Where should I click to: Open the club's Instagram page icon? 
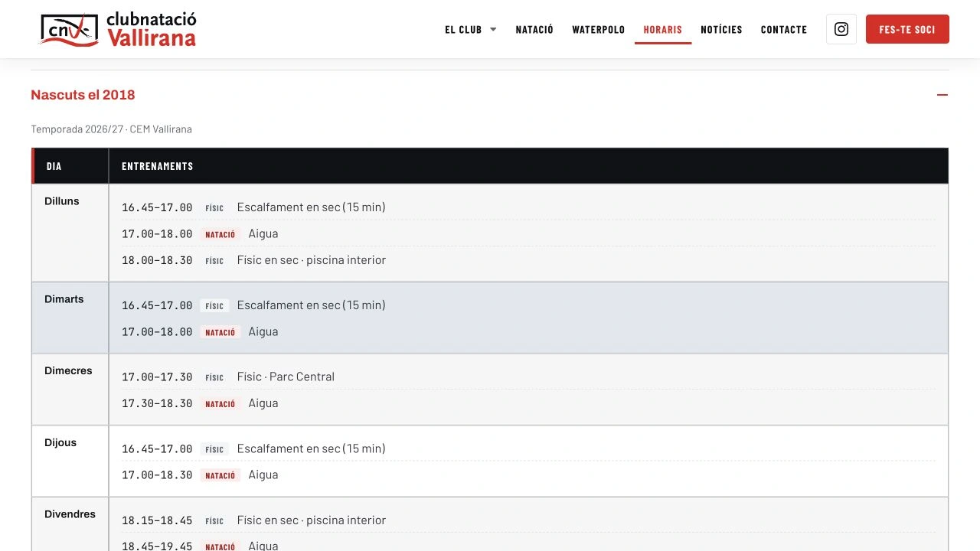(x=841, y=29)
